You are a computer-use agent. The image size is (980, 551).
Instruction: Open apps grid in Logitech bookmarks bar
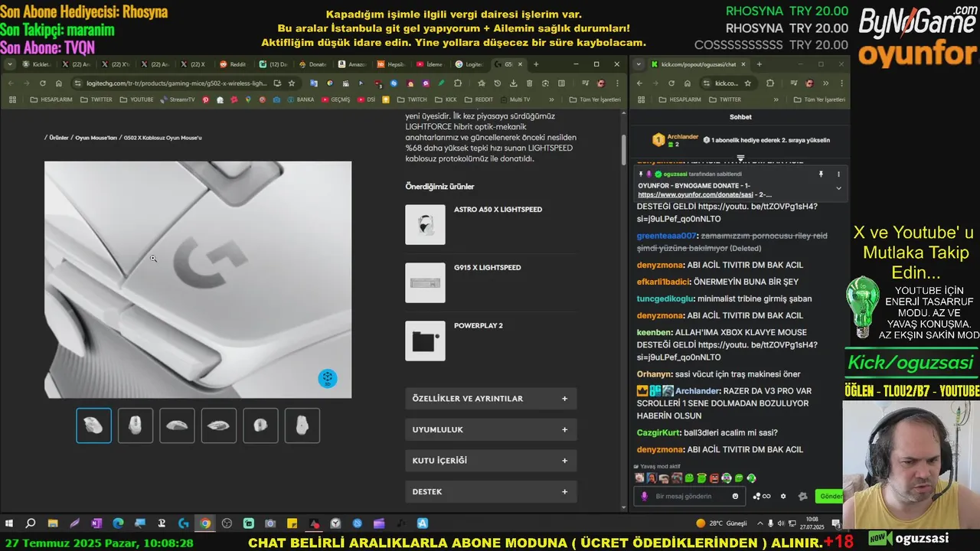tap(12, 99)
